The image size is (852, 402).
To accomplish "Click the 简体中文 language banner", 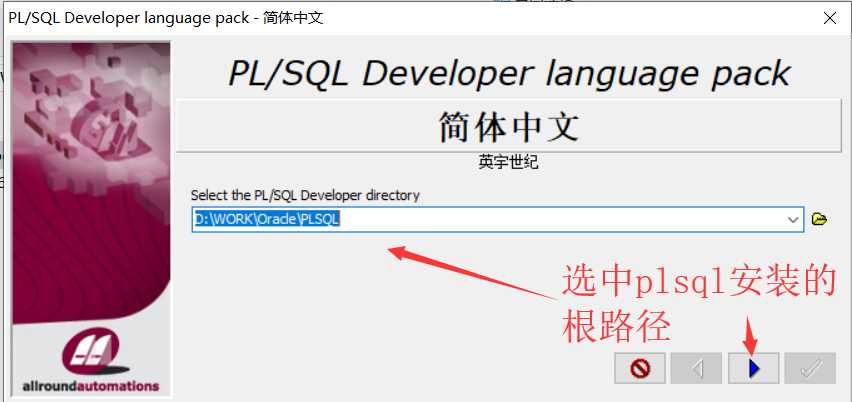I will pyautogui.click(x=509, y=126).
